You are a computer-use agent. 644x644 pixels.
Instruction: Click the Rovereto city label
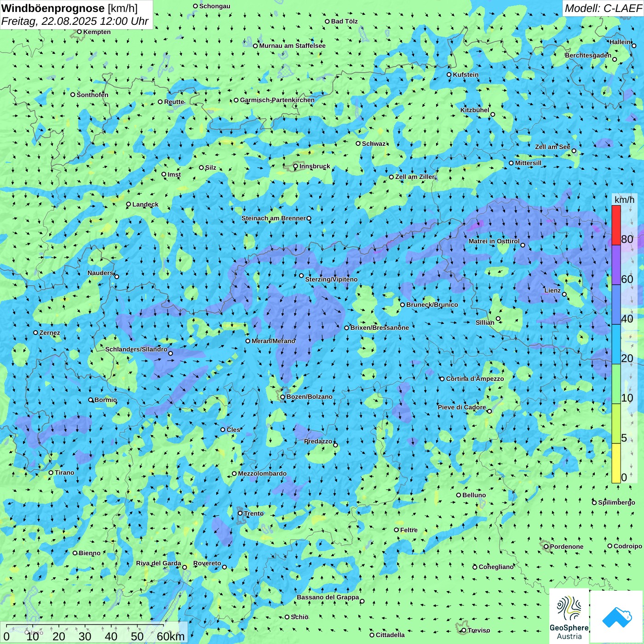[207, 563]
